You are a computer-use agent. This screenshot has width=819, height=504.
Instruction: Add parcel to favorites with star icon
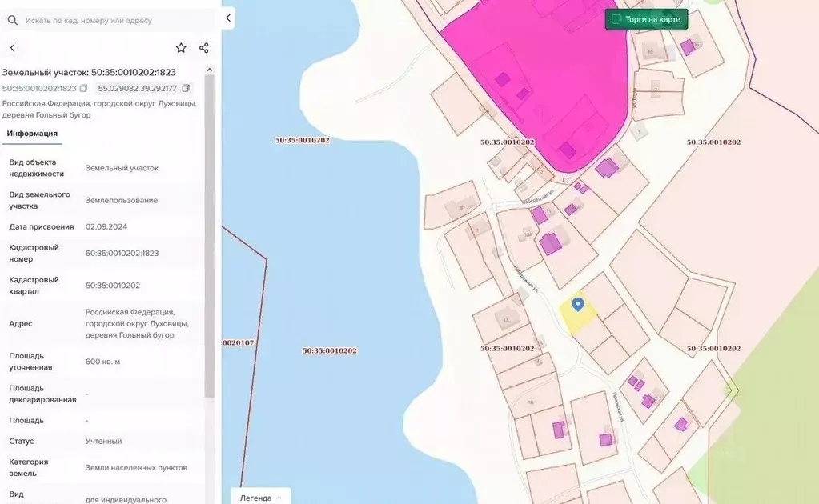coord(181,48)
